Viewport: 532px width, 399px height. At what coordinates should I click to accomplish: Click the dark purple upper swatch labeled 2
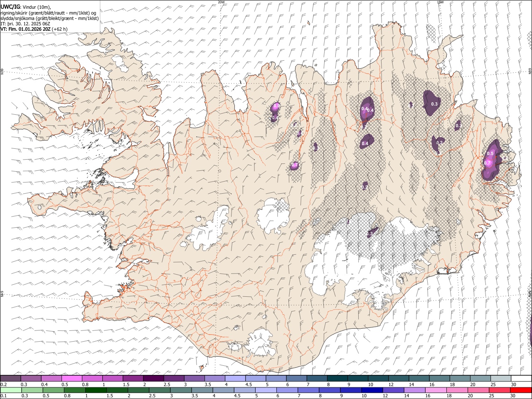pos(153,378)
